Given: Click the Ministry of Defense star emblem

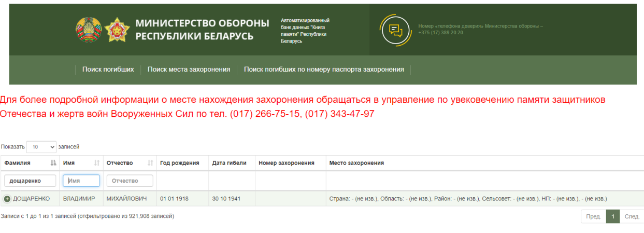Looking at the screenshot, I should point(117,30).
